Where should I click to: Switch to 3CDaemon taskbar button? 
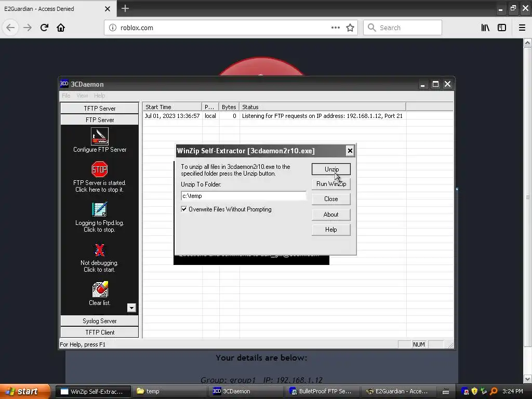246,391
